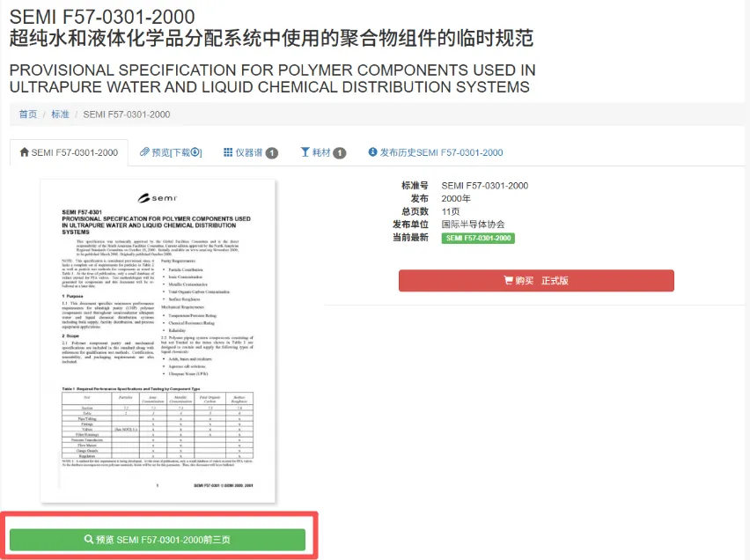Click the count badge on 耗材 tab
750x560 pixels.
(x=340, y=153)
